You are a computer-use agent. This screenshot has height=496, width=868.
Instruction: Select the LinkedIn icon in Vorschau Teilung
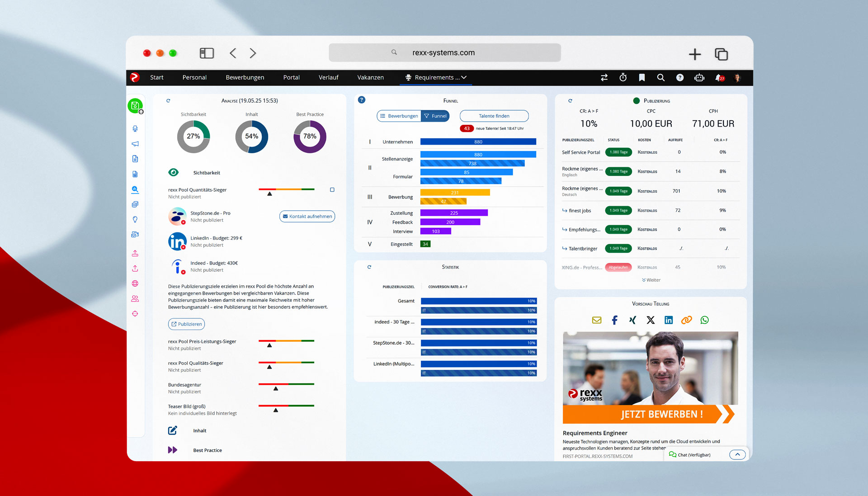coord(668,320)
